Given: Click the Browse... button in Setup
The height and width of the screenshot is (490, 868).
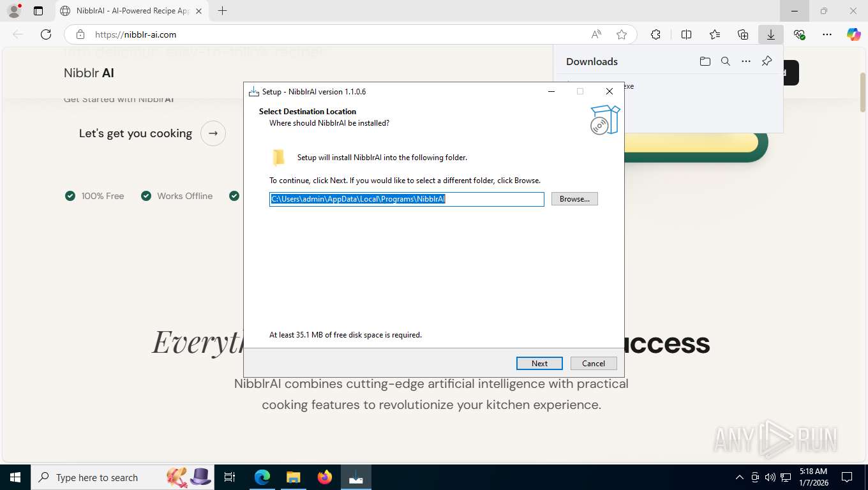Looking at the screenshot, I should point(574,199).
